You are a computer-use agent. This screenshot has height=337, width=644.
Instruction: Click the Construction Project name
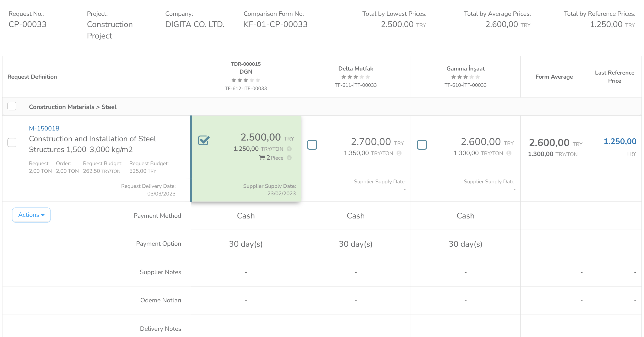(110, 30)
